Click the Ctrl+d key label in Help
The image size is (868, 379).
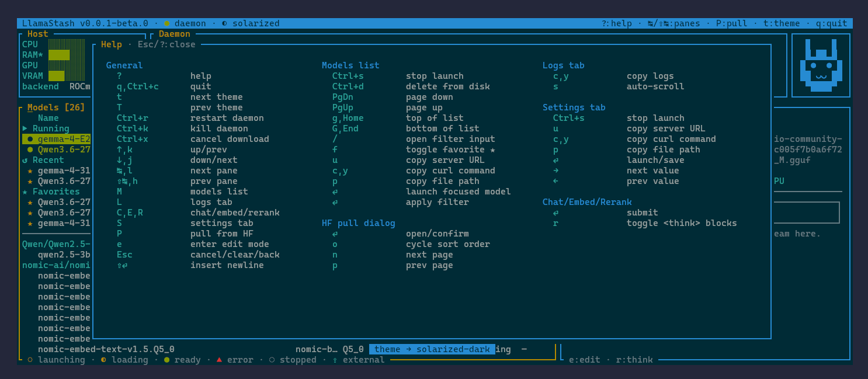348,86
